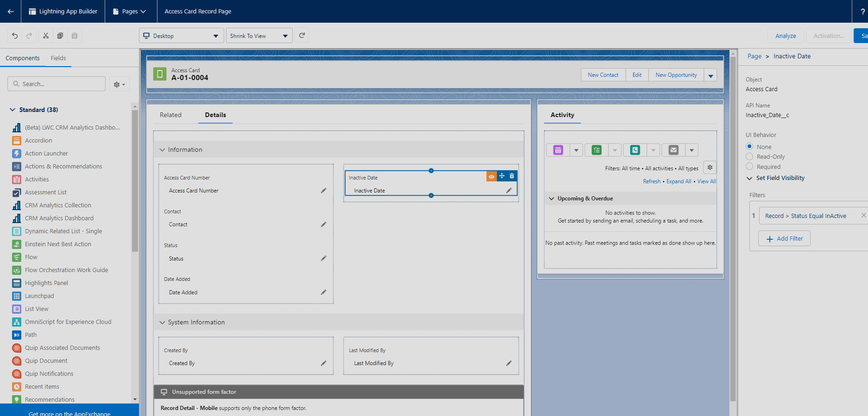Screen dimensions: 868x416
Task: Click the Access Card record icon
Action: [x=160, y=74]
